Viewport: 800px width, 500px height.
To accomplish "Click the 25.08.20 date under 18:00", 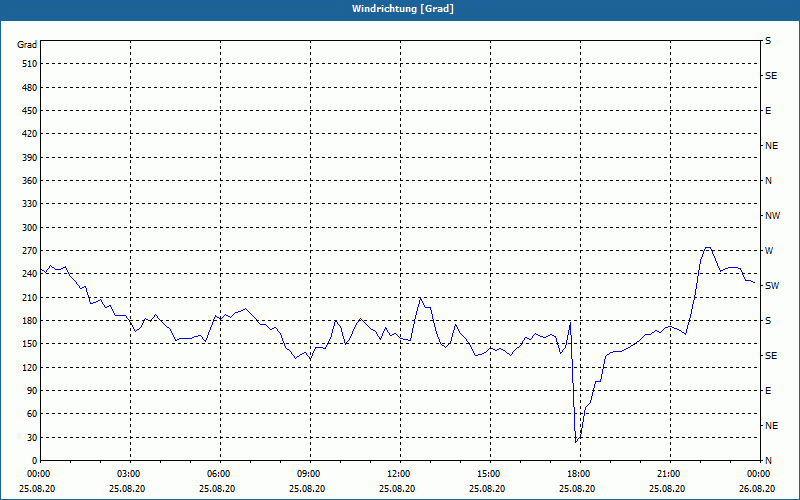I will click(577, 488).
